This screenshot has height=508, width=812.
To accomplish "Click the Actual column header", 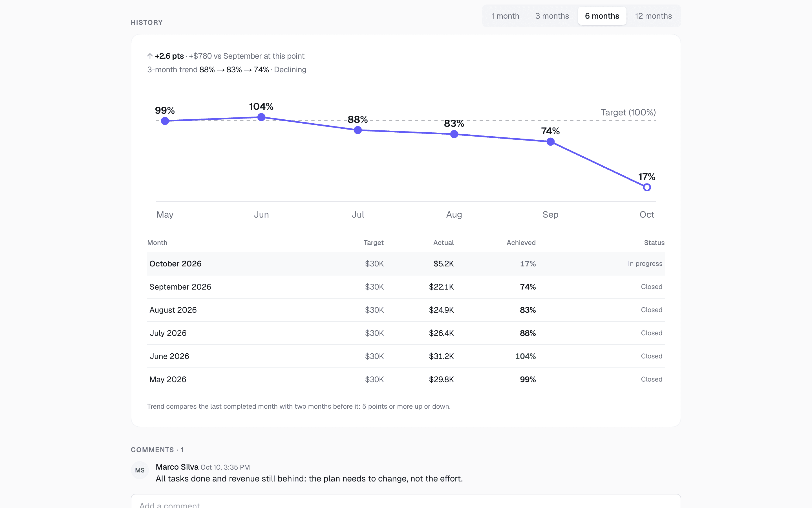I will [x=443, y=243].
